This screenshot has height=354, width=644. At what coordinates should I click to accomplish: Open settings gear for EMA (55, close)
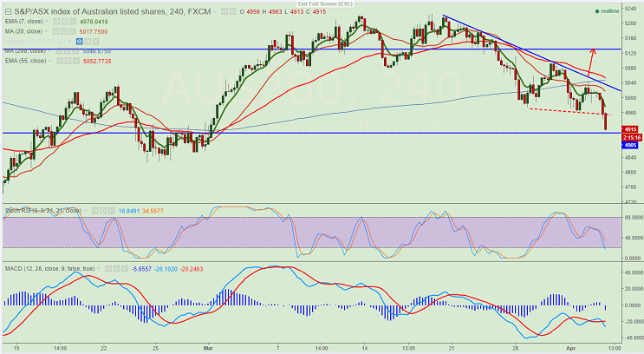click(68, 61)
